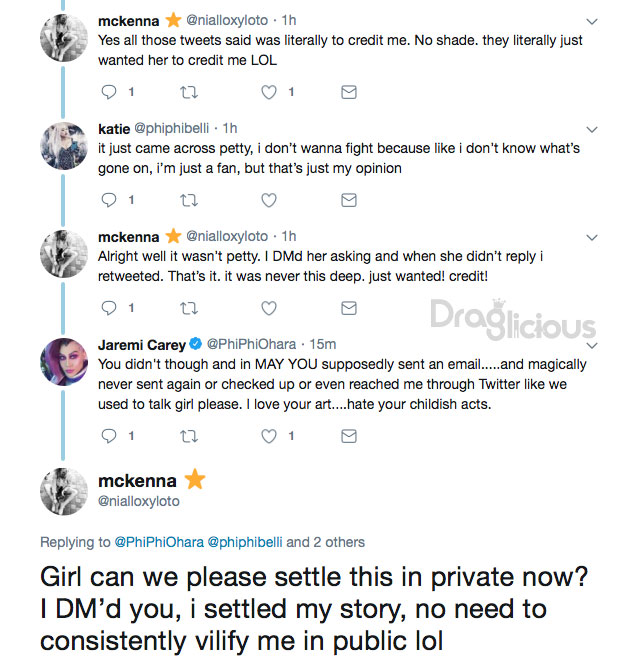The width and height of the screenshot is (639, 667).
Task: Retweet mckenna's 'No shade' tweet
Action: (188, 92)
